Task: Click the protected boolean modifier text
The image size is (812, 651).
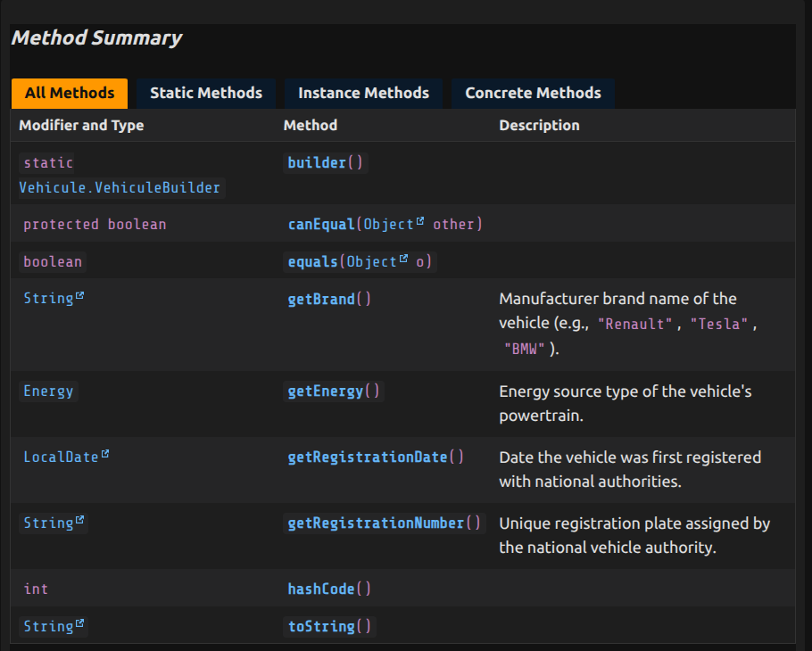Action: click(x=95, y=225)
